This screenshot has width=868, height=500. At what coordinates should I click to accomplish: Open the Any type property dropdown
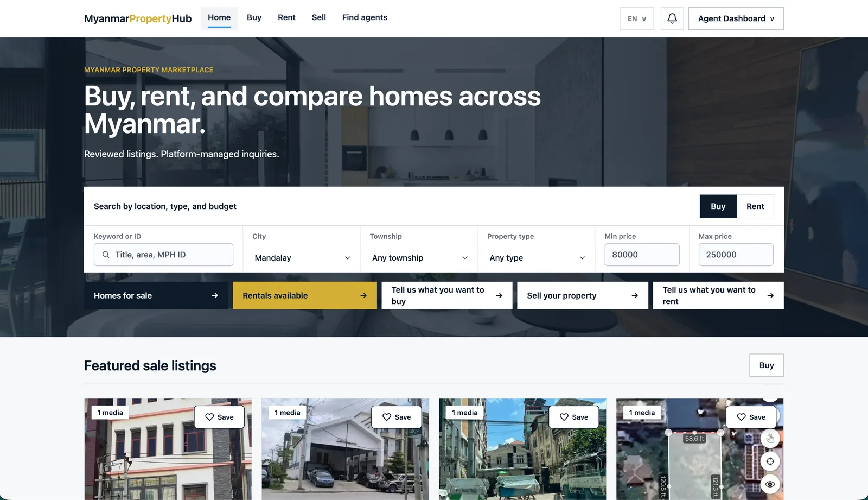coord(537,258)
